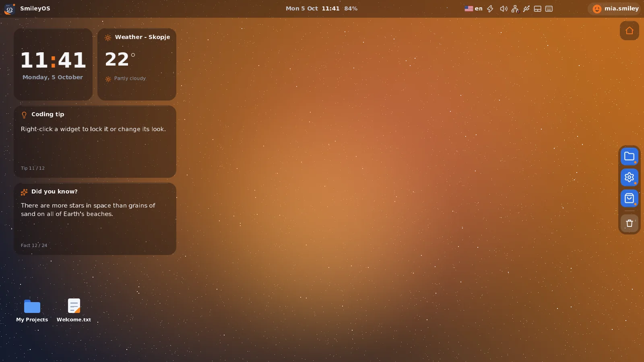This screenshot has width=644, height=362.
Task: Click the sun icon beside Weather title
Action: (108, 38)
